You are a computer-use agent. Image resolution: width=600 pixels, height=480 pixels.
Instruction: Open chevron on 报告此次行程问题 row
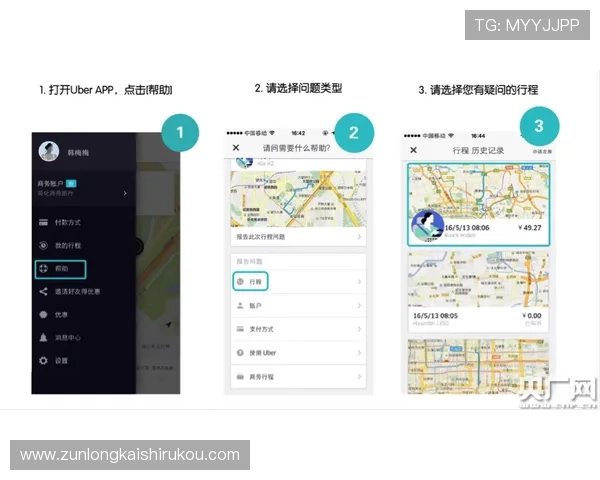click(359, 237)
